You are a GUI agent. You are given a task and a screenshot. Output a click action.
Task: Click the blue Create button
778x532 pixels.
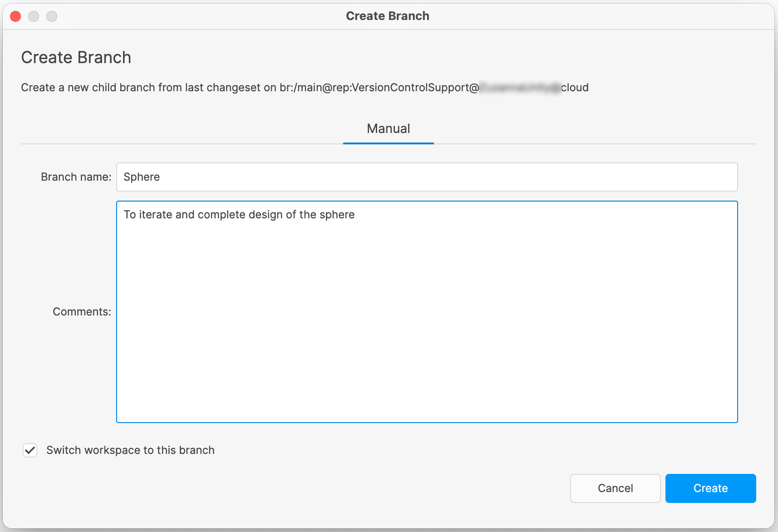[710, 488]
